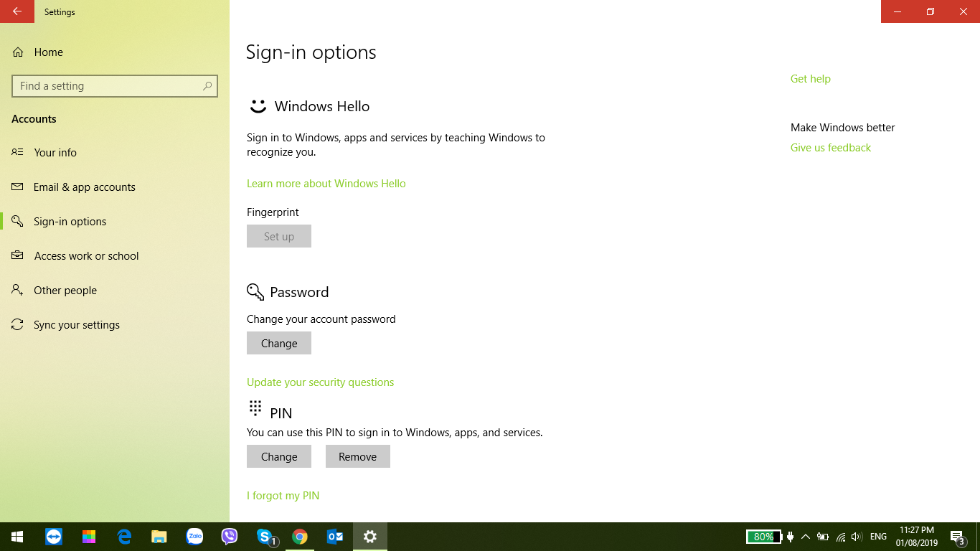Click the Password key icon
The image size is (980, 551).
pyautogui.click(x=255, y=291)
